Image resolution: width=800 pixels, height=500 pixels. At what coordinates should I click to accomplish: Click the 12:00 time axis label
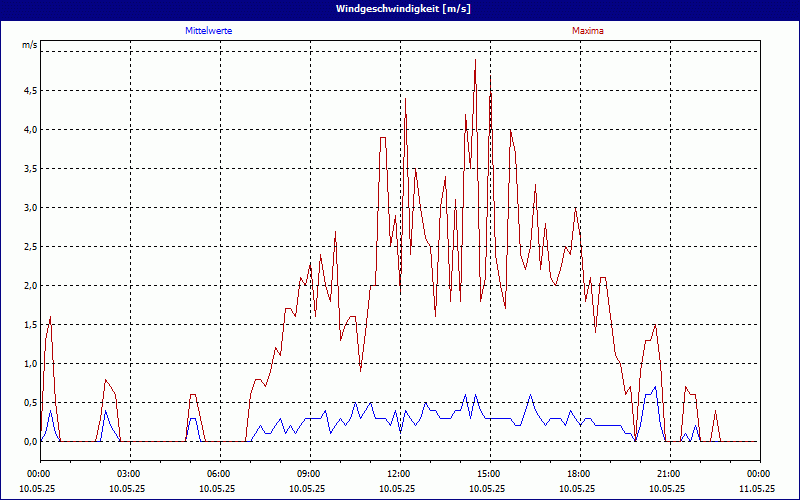point(399,474)
